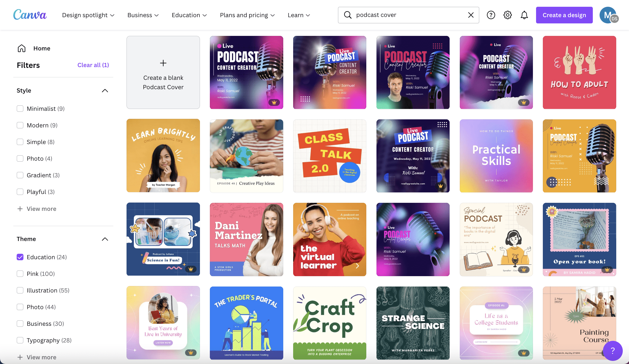The width and height of the screenshot is (629, 364).
Task: Open notifications bell icon
Action: 524,15
